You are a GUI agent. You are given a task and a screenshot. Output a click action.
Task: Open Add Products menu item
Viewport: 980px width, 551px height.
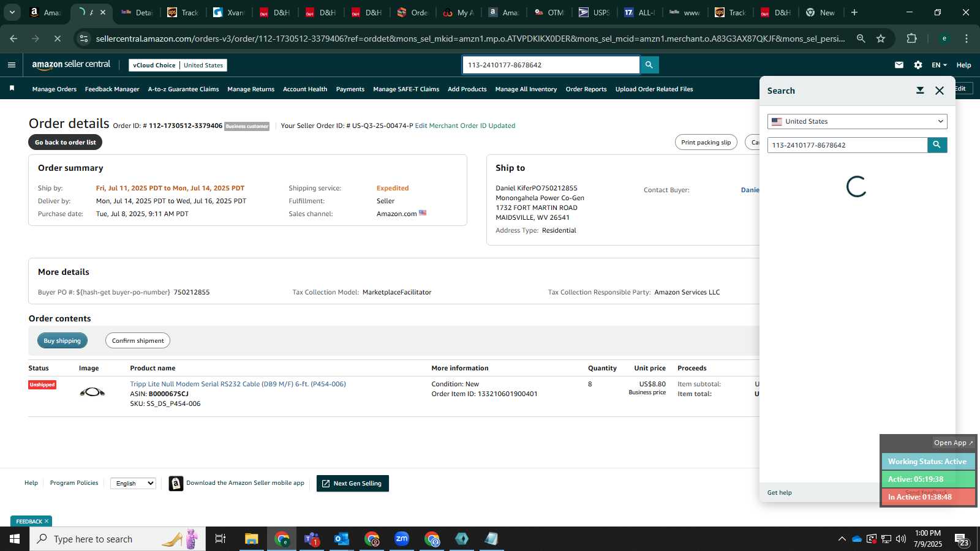(x=467, y=89)
